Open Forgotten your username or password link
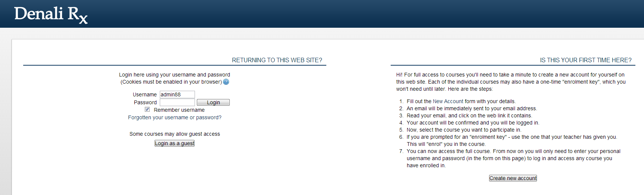644x195 pixels. point(174,117)
